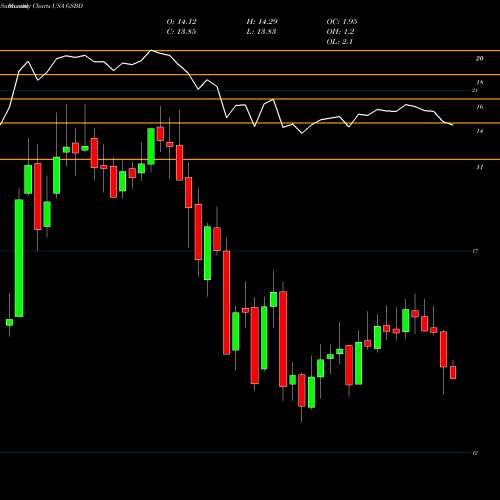The height and width of the screenshot is (500, 500).
Task: Click the 'OC: 1.93' reading
Action: tap(342, 22)
